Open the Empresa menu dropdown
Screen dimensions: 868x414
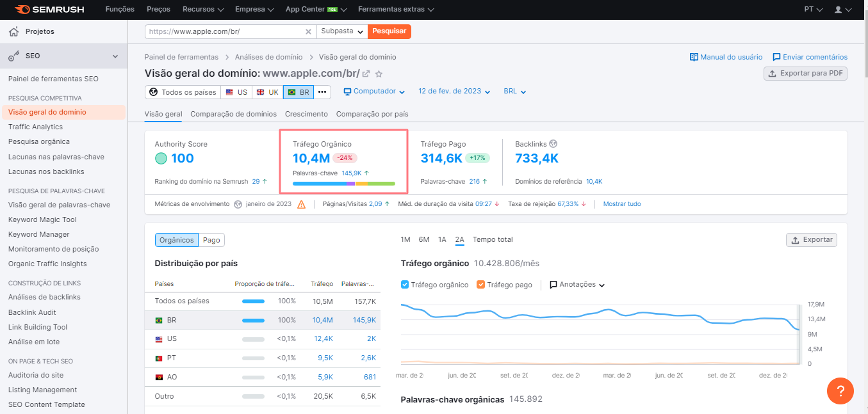254,10
